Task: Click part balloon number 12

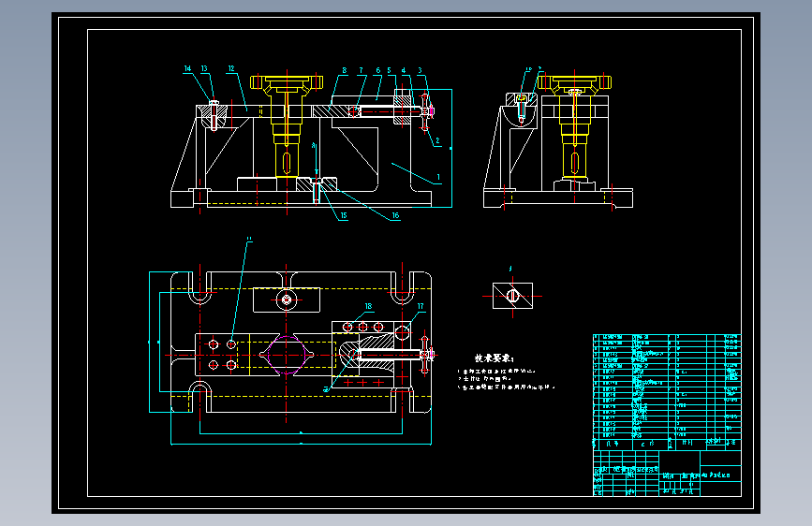Action: [231, 68]
